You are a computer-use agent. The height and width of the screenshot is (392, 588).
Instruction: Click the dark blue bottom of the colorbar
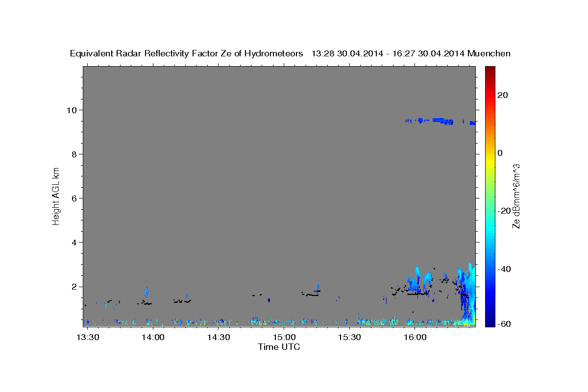(490, 321)
